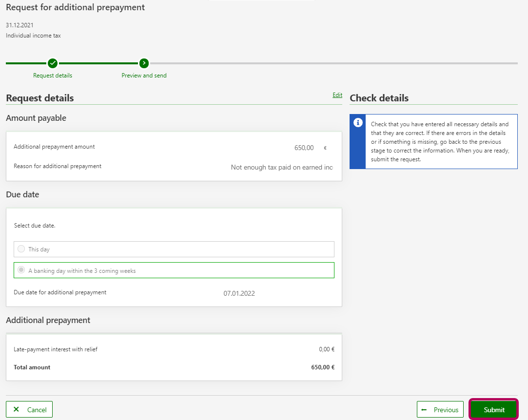
Task: Open the reason for additional prepayment field
Action: (x=282, y=167)
